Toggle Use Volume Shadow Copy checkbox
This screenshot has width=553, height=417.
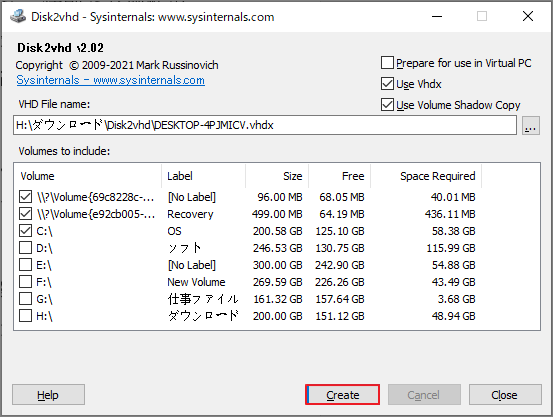[387, 105]
